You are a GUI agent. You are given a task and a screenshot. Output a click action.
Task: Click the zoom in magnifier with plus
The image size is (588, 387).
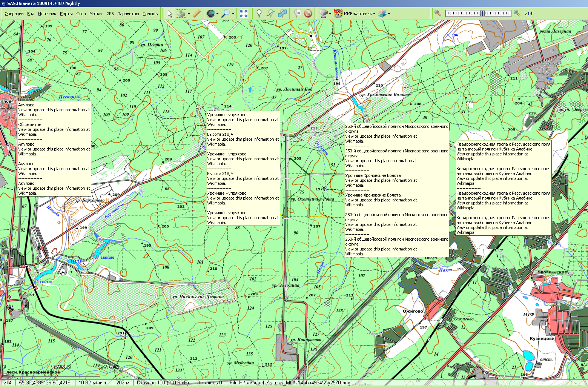click(517, 13)
